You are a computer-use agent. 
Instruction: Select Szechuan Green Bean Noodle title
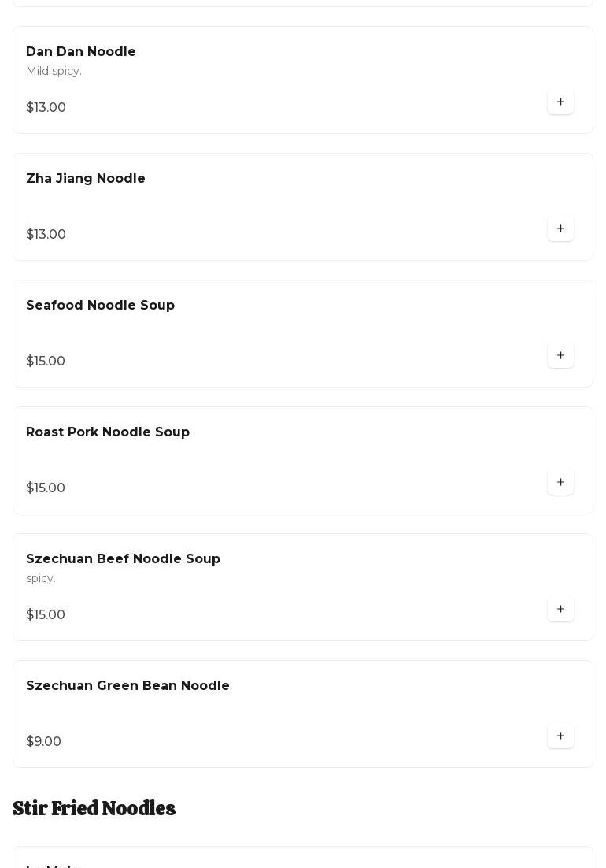pos(127,686)
